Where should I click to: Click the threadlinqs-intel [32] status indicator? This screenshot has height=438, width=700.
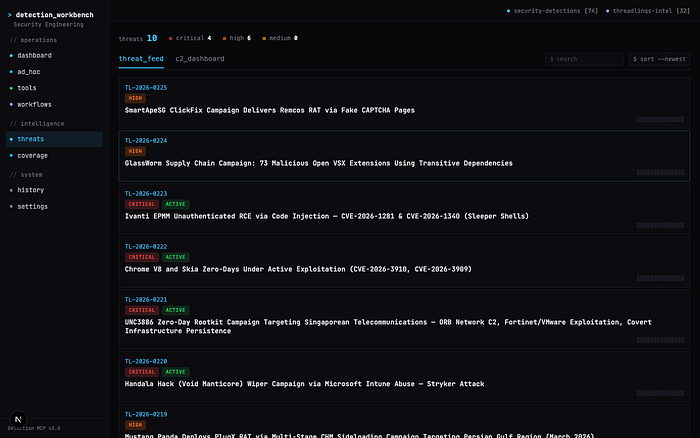coord(648,11)
